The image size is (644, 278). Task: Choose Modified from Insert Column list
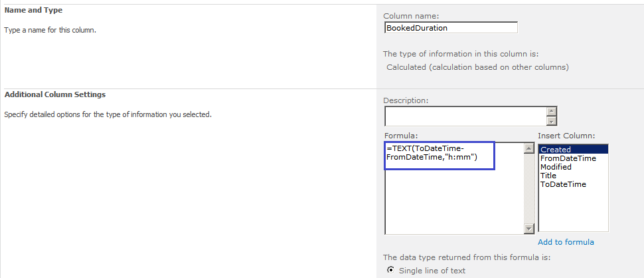(x=556, y=167)
